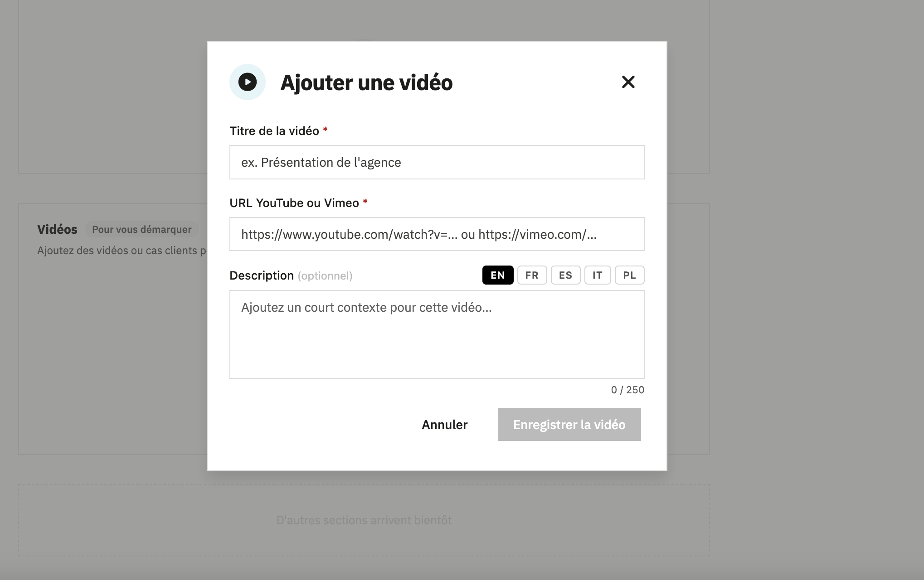Switch description language to IT
The image size is (924, 580).
coord(598,275)
